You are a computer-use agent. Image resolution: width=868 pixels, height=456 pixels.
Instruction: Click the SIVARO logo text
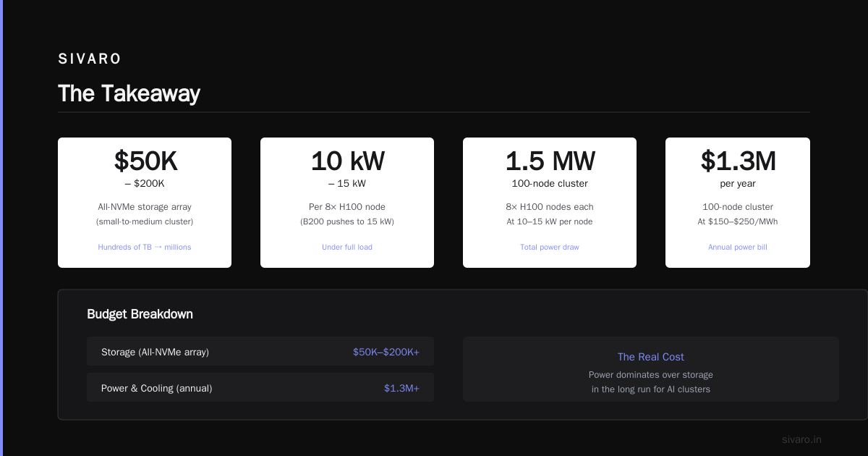(90, 59)
